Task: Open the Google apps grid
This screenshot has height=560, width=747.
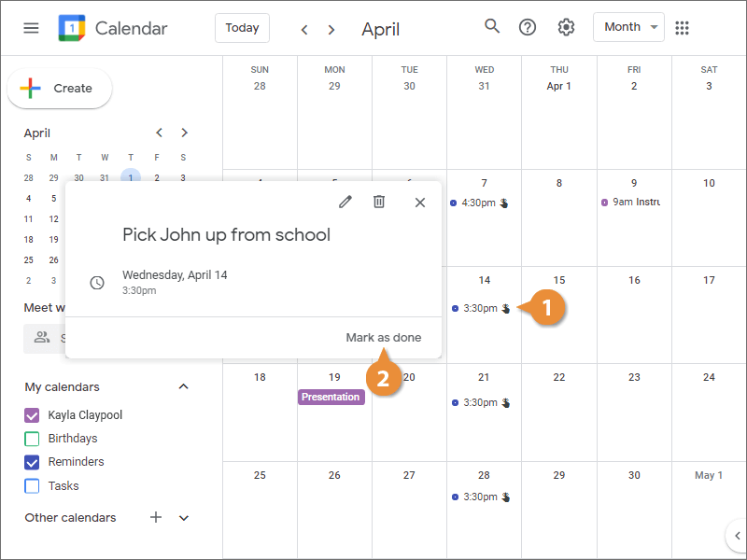Action: [682, 28]
